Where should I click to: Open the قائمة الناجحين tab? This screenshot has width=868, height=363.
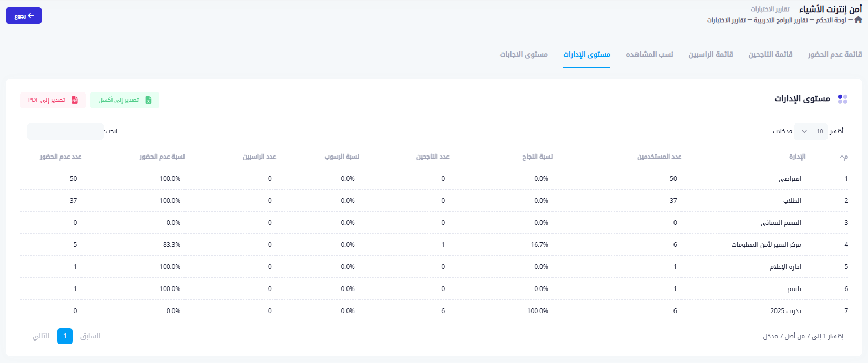coord(770,55)
